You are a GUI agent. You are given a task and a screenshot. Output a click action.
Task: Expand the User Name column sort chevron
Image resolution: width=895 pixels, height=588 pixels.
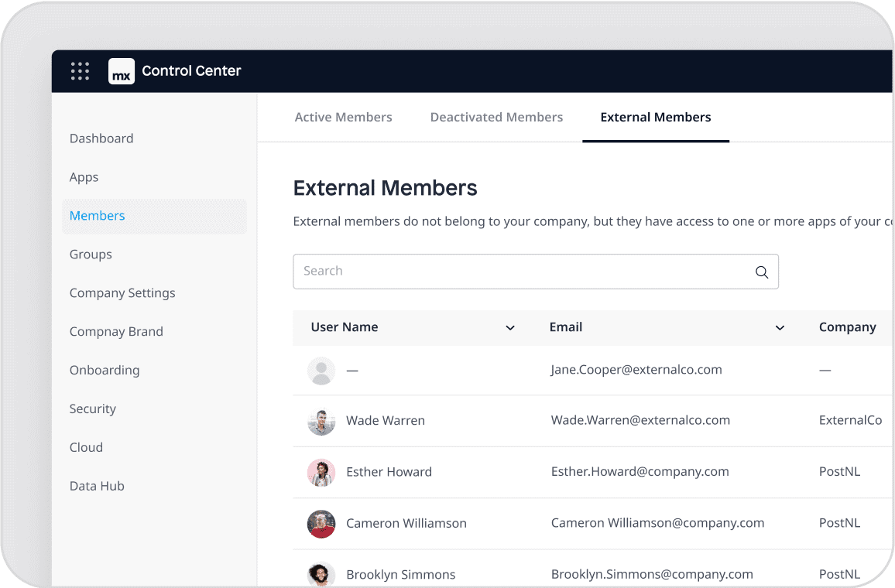click(x=510, y=328)
